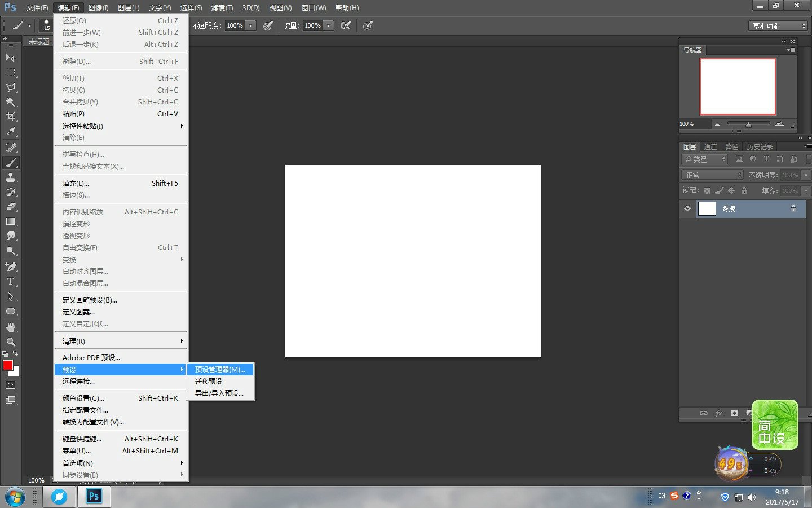Select the Horizontal Type tool
Image resolution: width=812 pixels, height=508 pixels.
[11, 281]
